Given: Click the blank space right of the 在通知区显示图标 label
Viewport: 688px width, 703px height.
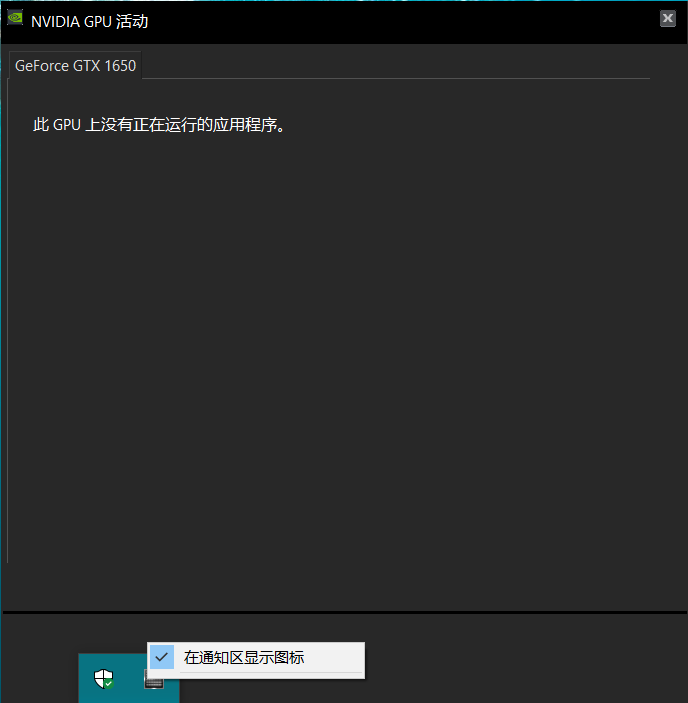Looking at the screenshot, I should [335, 658].
